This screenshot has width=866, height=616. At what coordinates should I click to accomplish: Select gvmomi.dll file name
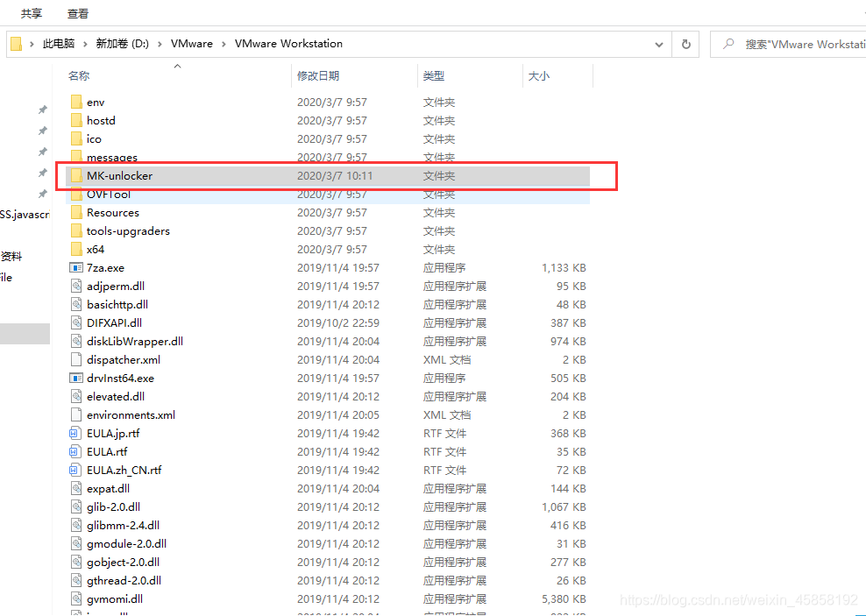(115, 598)
